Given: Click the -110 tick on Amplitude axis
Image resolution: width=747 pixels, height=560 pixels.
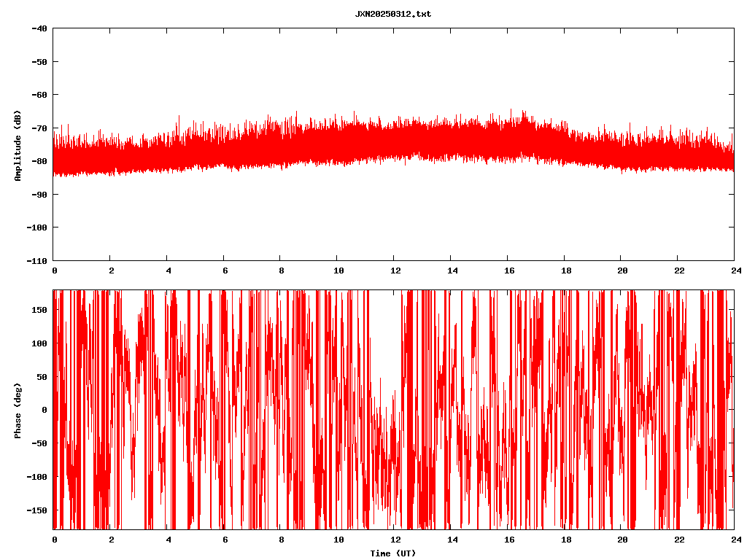Looking at the screenshot, I should [x=36, y=261].
